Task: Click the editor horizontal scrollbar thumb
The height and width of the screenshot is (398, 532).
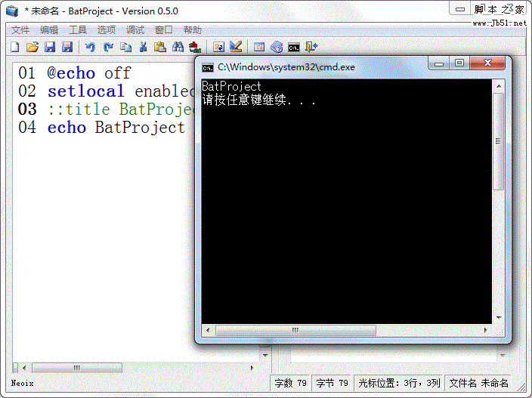Action: [x=76, y=368]
